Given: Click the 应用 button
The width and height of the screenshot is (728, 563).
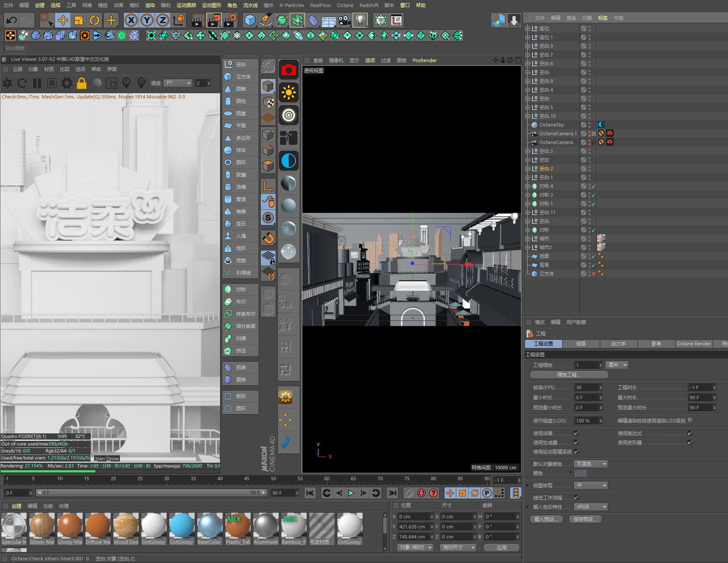Looking at the screenshot, I should click(x=501, y=548).
